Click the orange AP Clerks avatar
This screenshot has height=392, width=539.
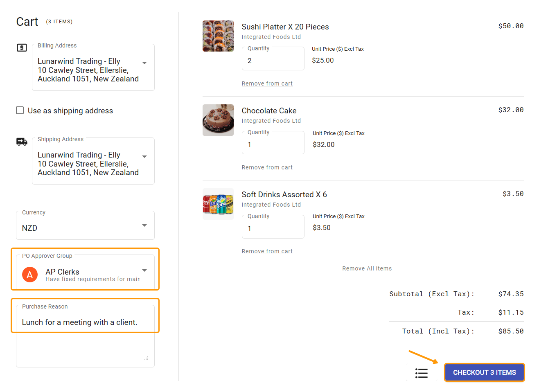click(x=29, y=275)
